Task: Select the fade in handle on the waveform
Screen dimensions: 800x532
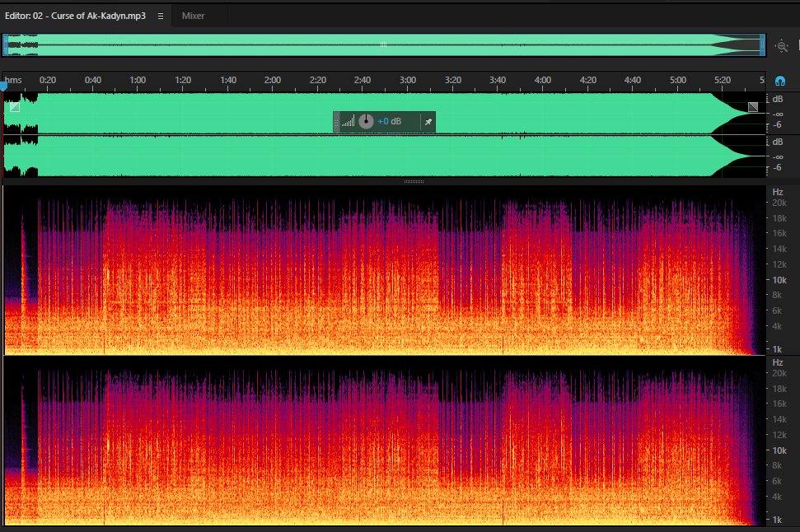Action: coord(15,106)
